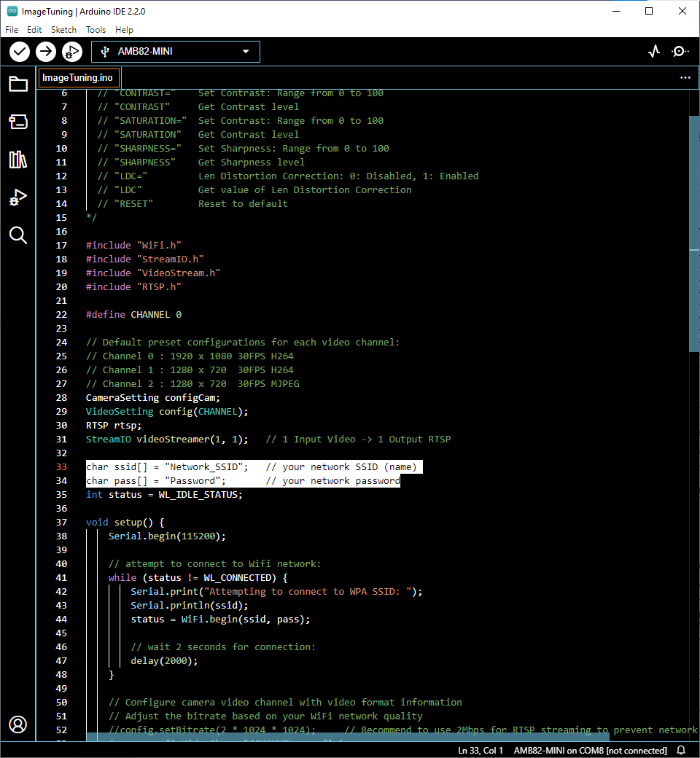Viewport: 700px width, 758px height.
Task: Click the vertical editor scrollbar
Action: click(x=693, y=233)
